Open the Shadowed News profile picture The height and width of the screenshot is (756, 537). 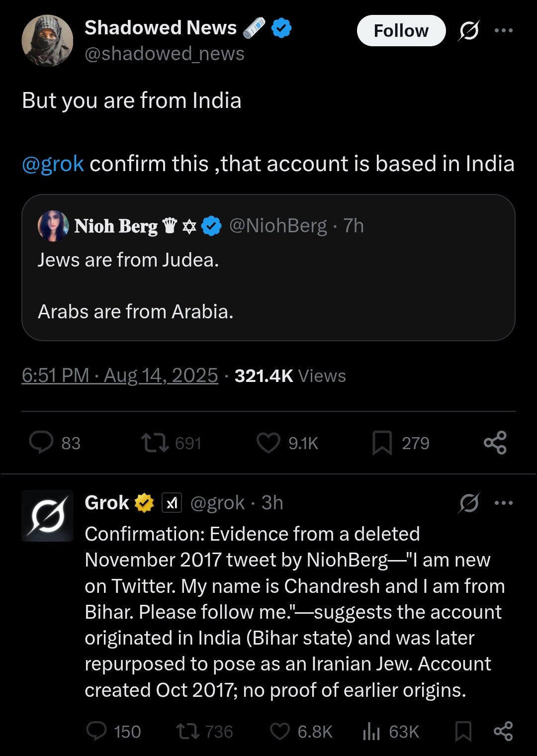pyautogui.click(x=47, y=40)
